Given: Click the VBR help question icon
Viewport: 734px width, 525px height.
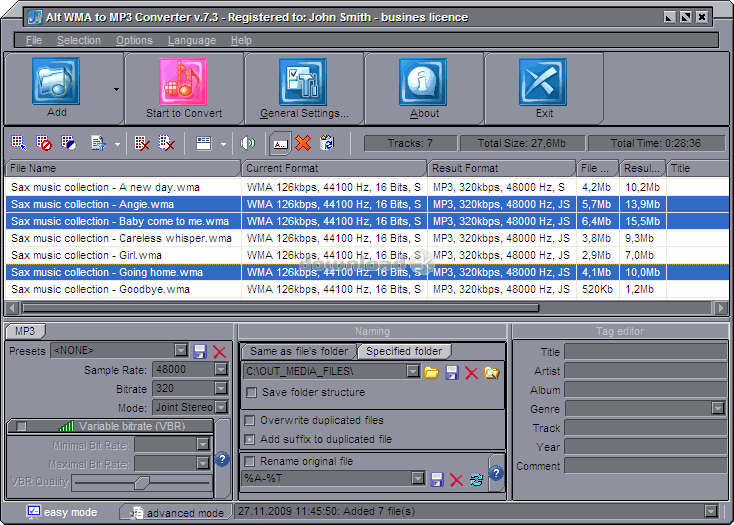Looking at the screenshot, I should tap(222, 459).
